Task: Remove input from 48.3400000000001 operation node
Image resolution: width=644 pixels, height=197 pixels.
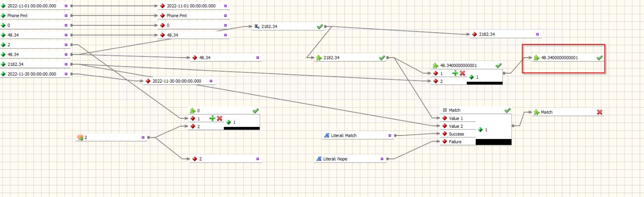Action: pyautogui.click(x=462, y=73)
